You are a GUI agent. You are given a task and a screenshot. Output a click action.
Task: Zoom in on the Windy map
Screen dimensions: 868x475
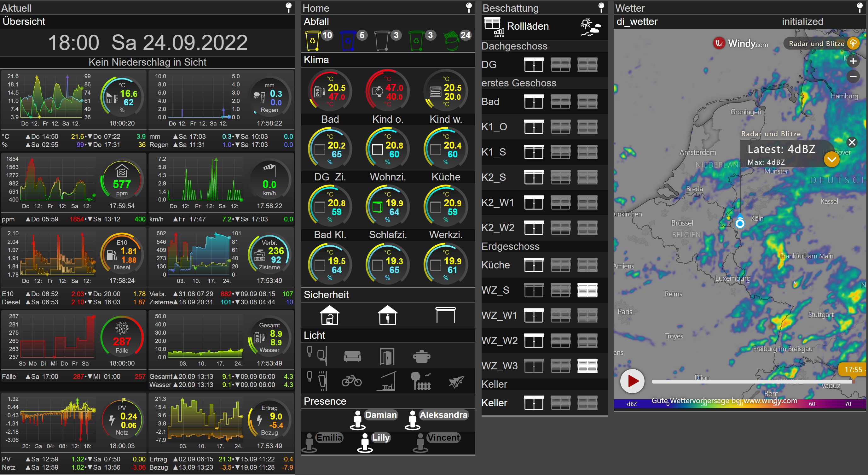(853, 61)
